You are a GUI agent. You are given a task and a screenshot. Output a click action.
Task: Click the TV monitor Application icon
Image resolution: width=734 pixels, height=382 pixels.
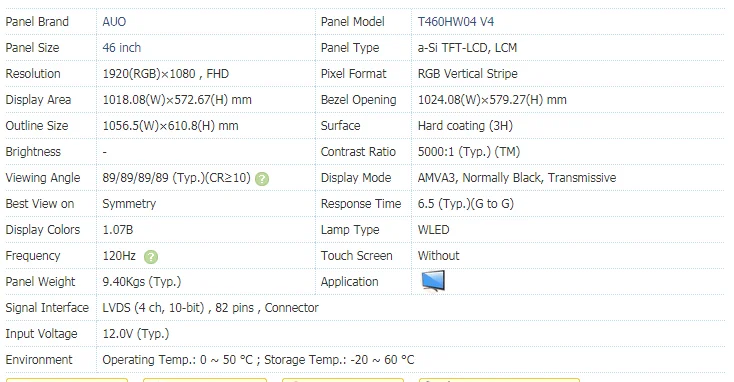433,281
